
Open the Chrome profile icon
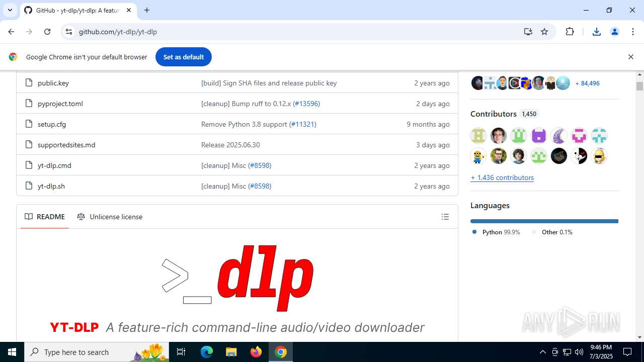pyautogui.click(x=614, y=32)
